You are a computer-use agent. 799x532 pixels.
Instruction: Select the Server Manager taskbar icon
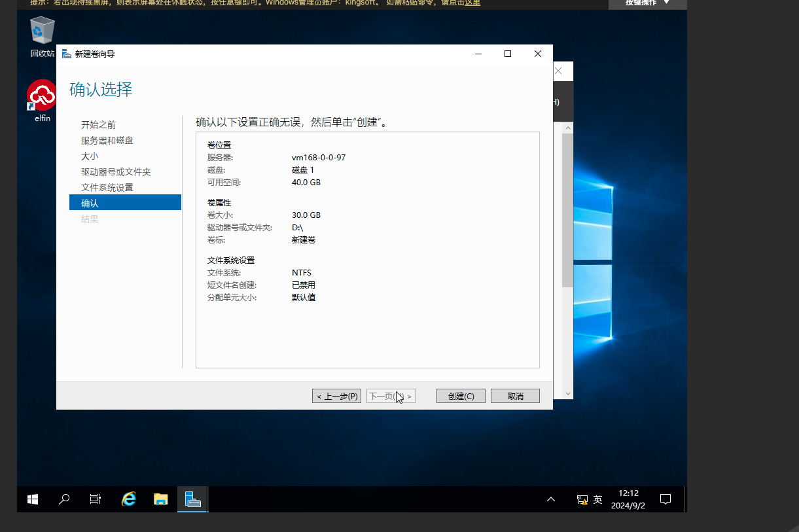192,499
